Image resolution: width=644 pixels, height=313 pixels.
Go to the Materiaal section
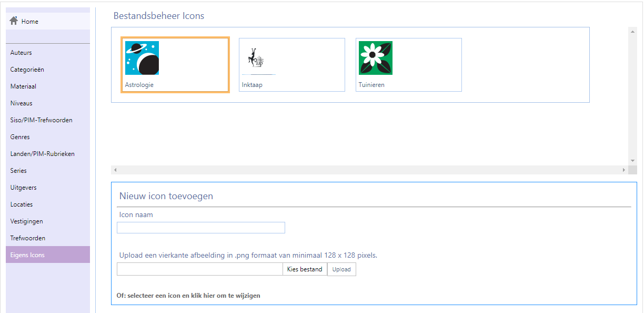[23, 86]
